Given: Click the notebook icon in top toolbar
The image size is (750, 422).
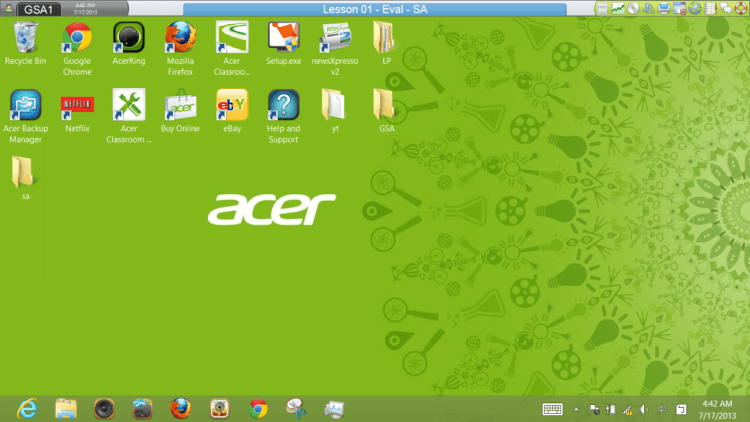Looking at the screenshot, I should pos(711,9).
